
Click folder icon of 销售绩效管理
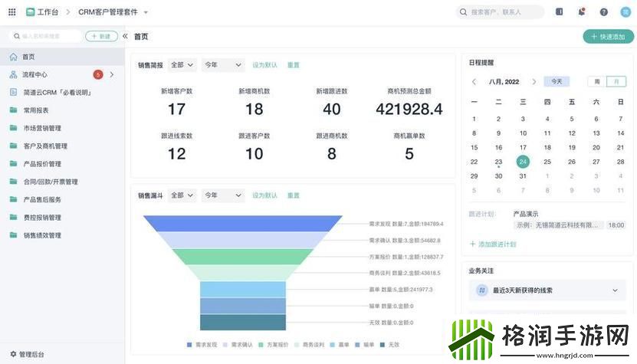[13, 235]
